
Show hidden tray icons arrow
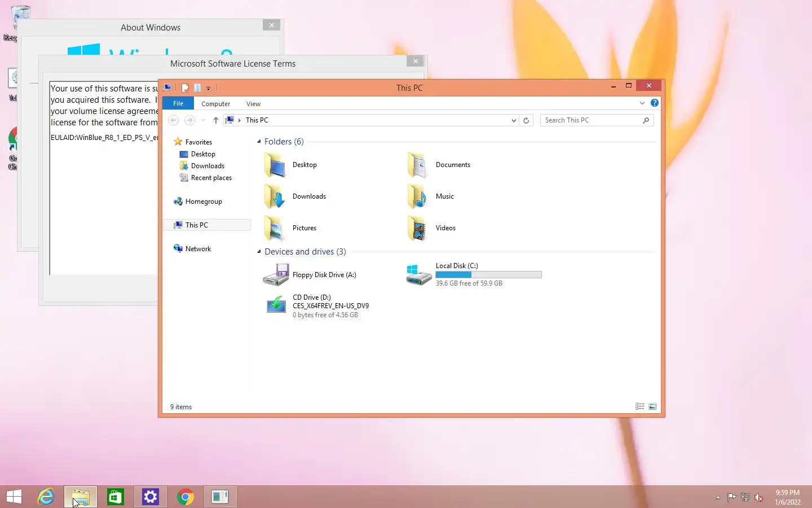tap(718, 497)
